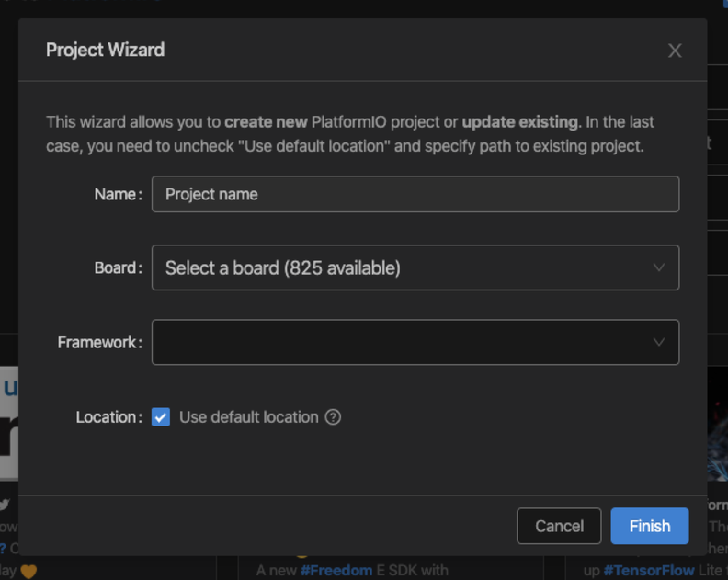Click the chevron arrow in the Board field
Screen dimensions: 728x580
tap(658, 268)
